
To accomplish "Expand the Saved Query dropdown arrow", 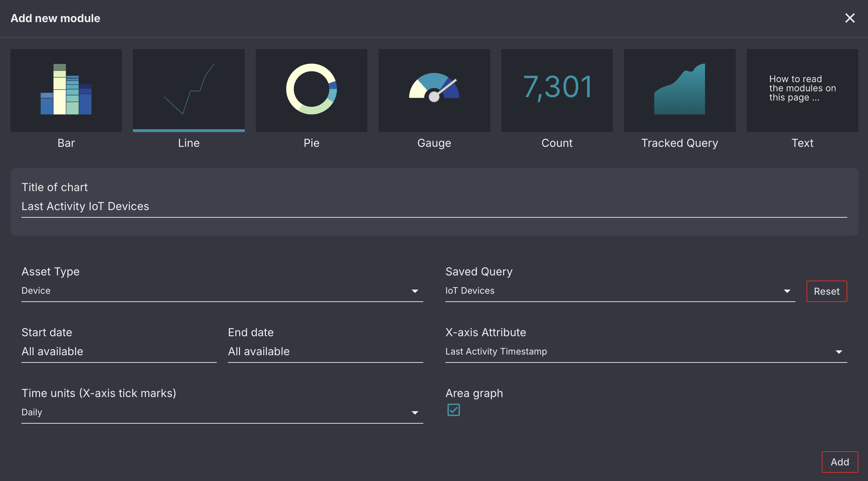I will [x=787, y=291].
